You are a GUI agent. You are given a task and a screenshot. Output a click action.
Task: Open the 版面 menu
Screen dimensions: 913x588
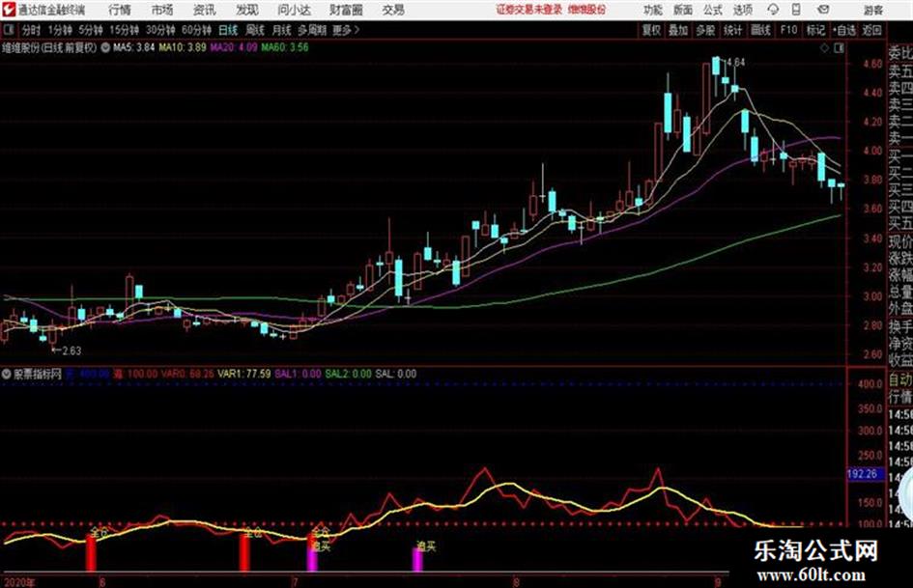[683, 10]
